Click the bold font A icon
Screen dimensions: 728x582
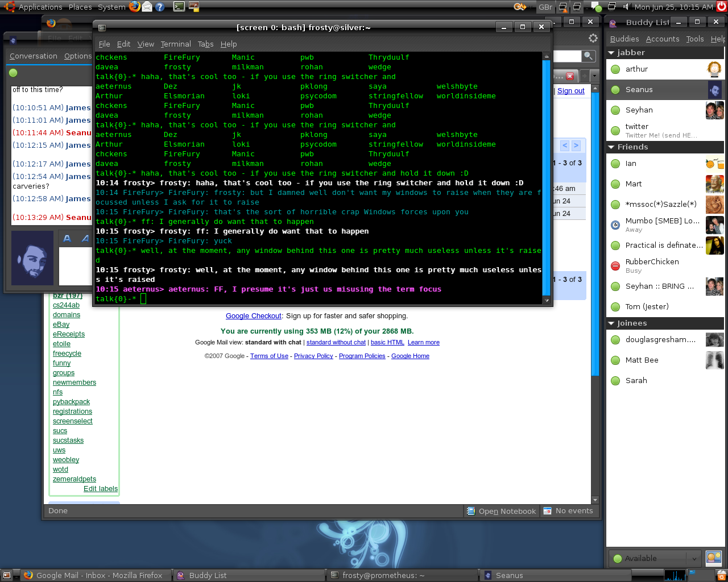67,239
